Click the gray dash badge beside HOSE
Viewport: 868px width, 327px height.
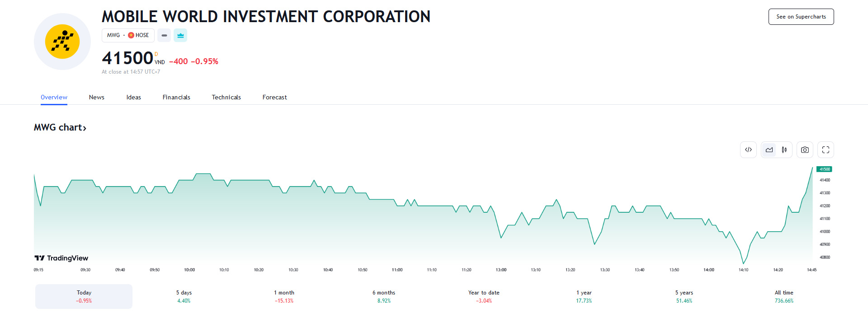click(x=164, y=35)
